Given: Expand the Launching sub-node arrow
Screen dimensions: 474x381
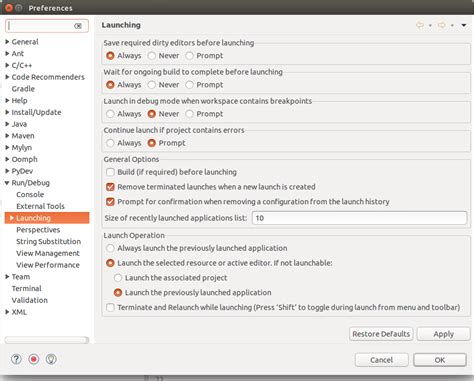Looking at the screenshot, I should pos(12,218).
